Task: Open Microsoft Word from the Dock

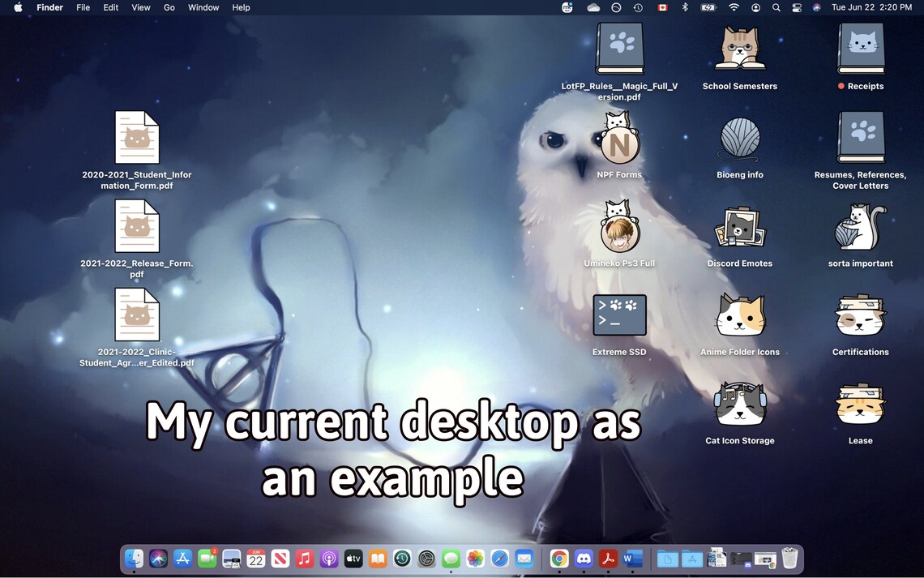Action: [x=632, y=559]
